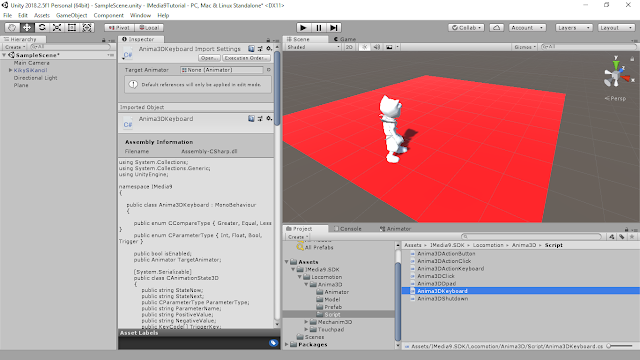Open the Component menu

(109, 16)
